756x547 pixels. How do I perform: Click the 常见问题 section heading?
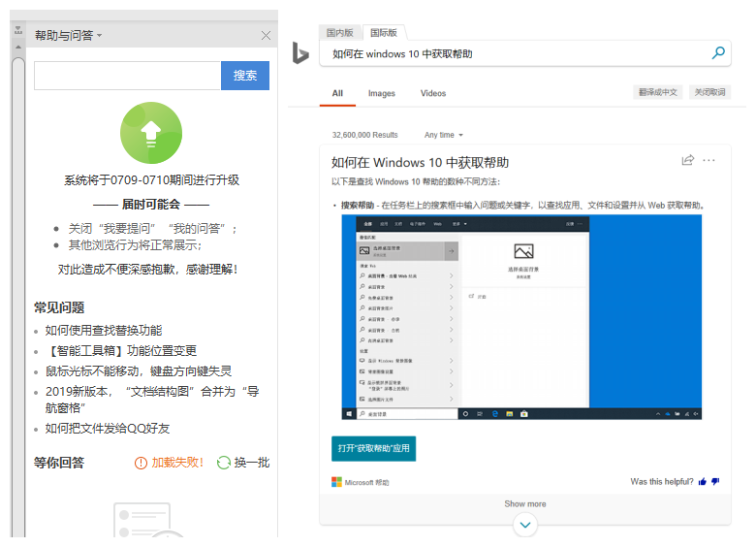pyautogui.click(x=59, y=307)
